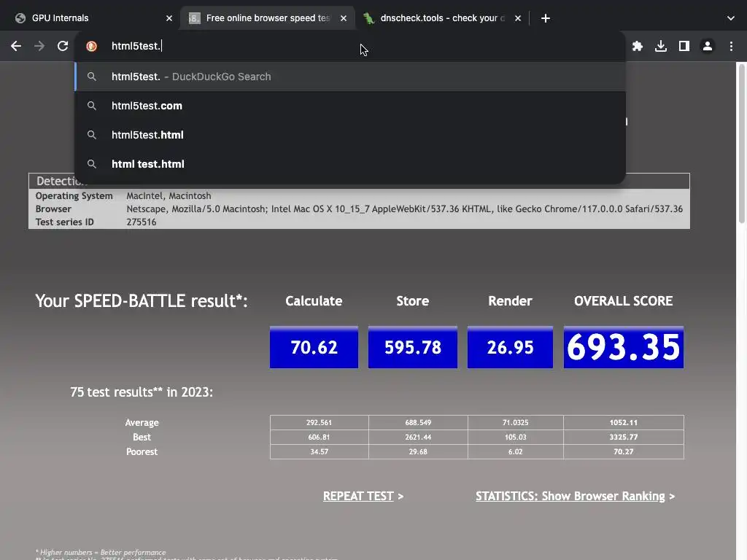
Task: Click the Render score 26.95 box
Action: pyautogui.click(x=510, y=347)
